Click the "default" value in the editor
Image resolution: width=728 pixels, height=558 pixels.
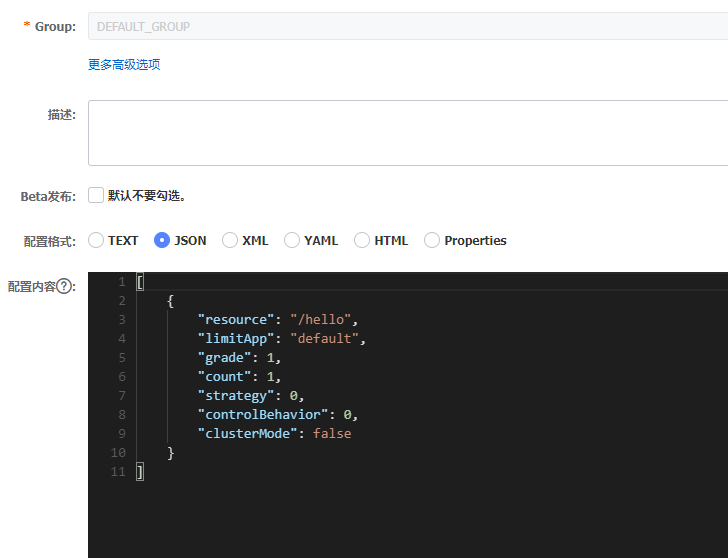tap(325, 338)
